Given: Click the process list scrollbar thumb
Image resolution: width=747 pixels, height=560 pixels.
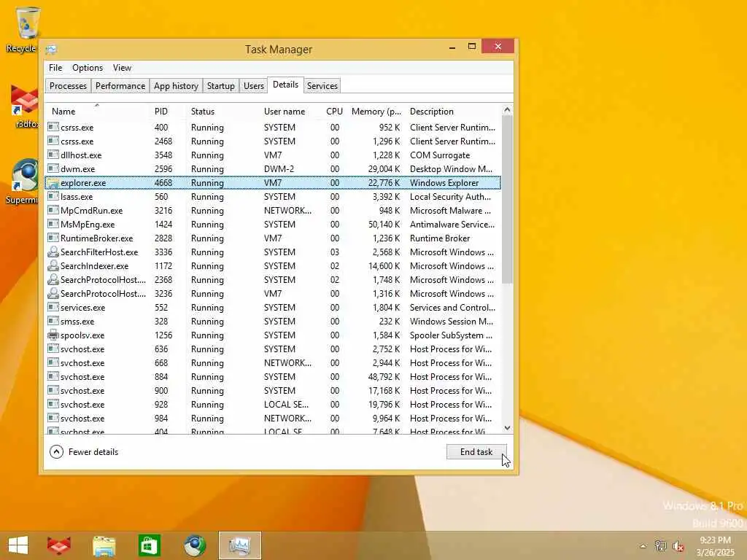Looking at the screenshot, I should 508,200.
